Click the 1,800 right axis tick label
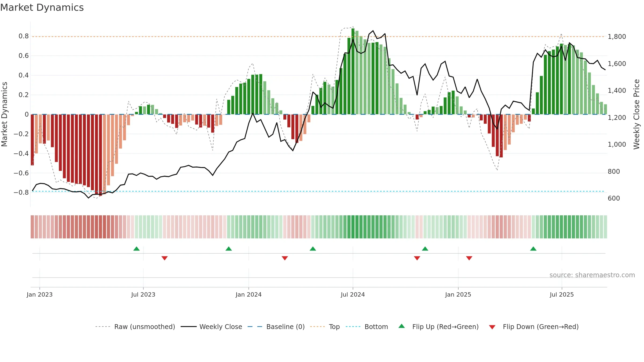The width and height of the screenshot is (644, 362). pos(617,36)
